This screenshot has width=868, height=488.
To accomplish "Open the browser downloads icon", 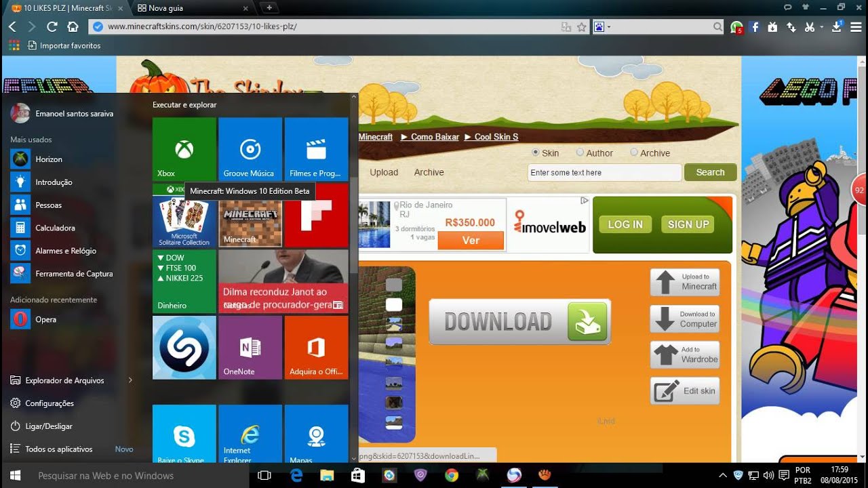I will point(839,27).
